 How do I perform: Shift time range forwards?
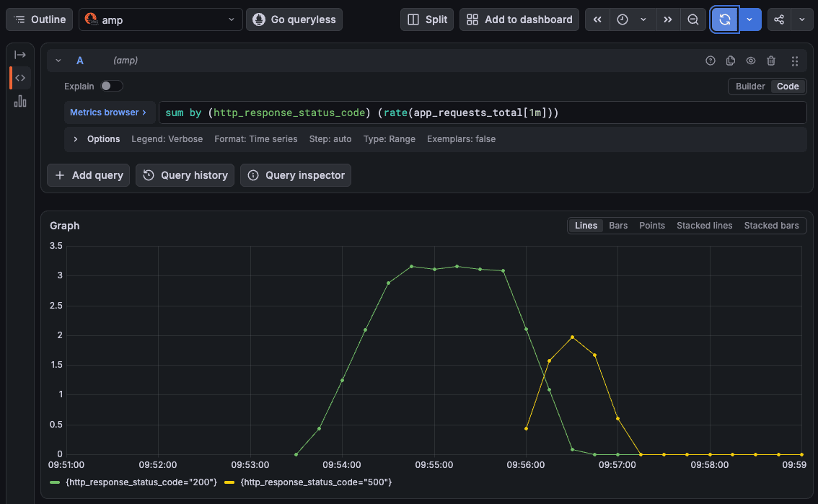coord(668,19)
